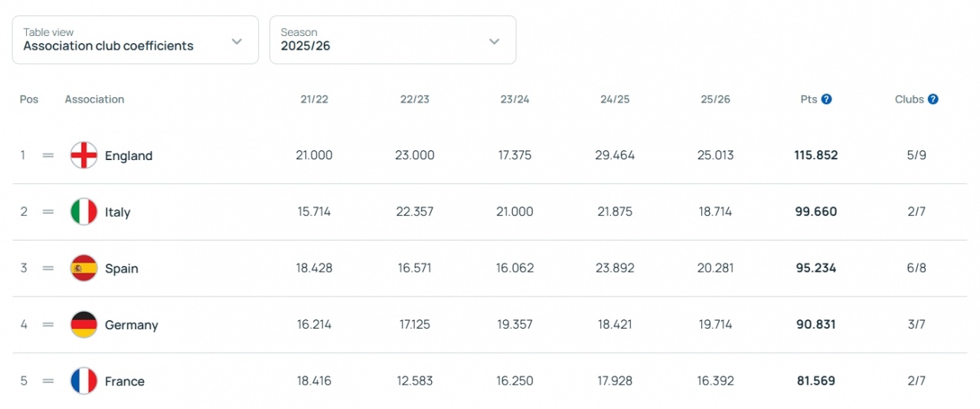
Task: Open the England association link
Action: [129, 156]
